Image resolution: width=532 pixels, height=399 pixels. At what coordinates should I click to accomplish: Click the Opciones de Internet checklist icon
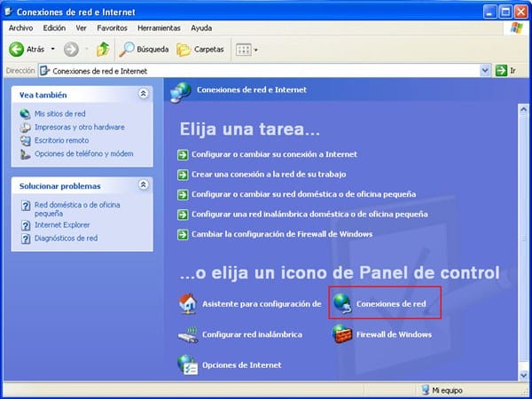188,365
